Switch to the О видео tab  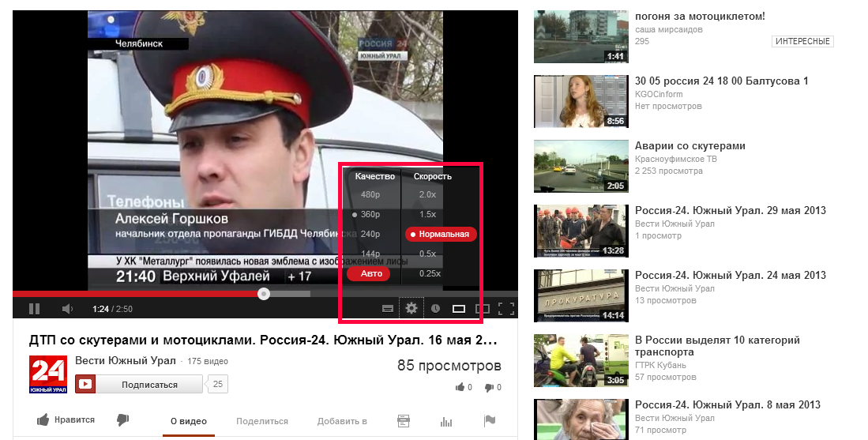pos(189,421)
